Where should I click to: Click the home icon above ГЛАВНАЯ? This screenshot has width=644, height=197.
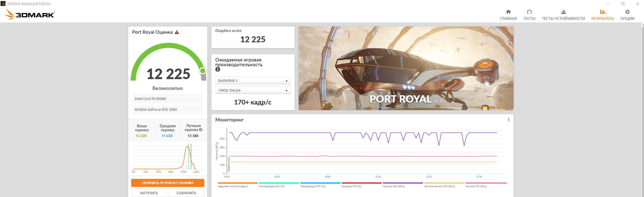508,12
